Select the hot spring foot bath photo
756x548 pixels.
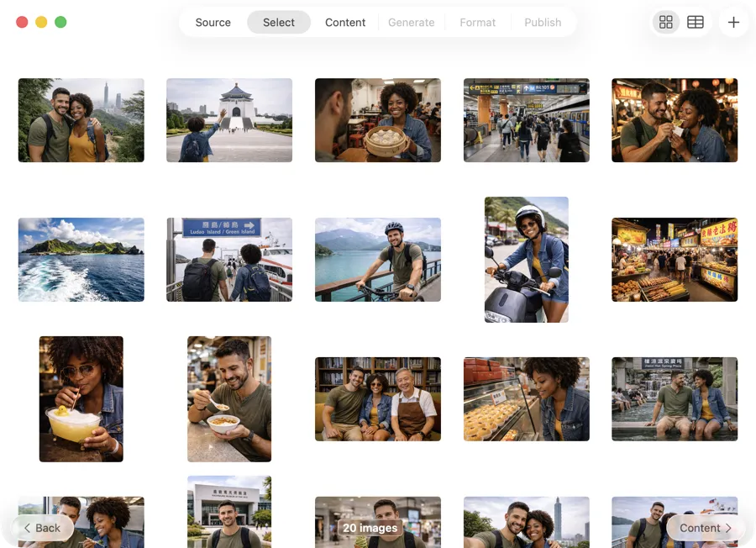pyautogui.click(x=675, y=398)
